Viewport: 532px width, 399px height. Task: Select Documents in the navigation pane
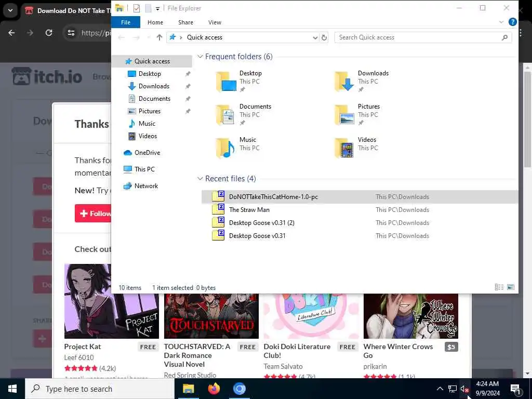coord(154,99)
